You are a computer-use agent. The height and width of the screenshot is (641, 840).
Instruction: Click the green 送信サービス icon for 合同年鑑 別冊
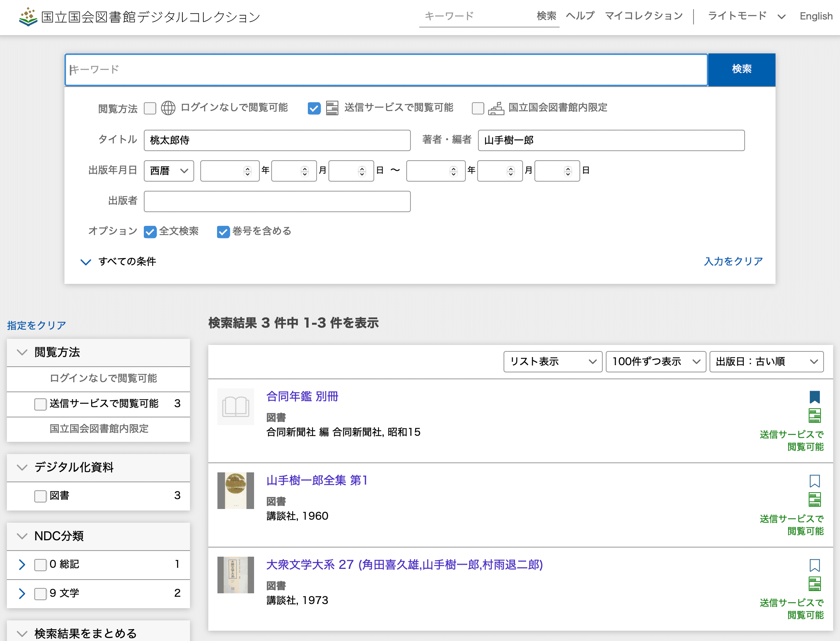click(x=814, y=416)
